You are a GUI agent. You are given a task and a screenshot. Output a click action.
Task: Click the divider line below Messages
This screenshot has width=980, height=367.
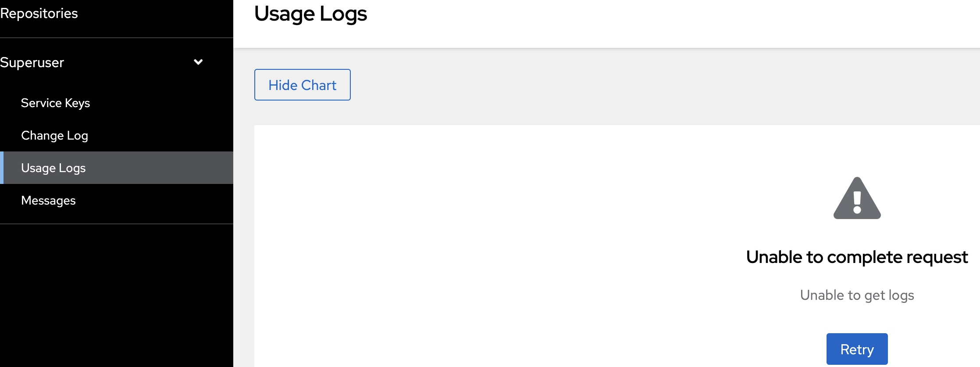pos(117,224)
